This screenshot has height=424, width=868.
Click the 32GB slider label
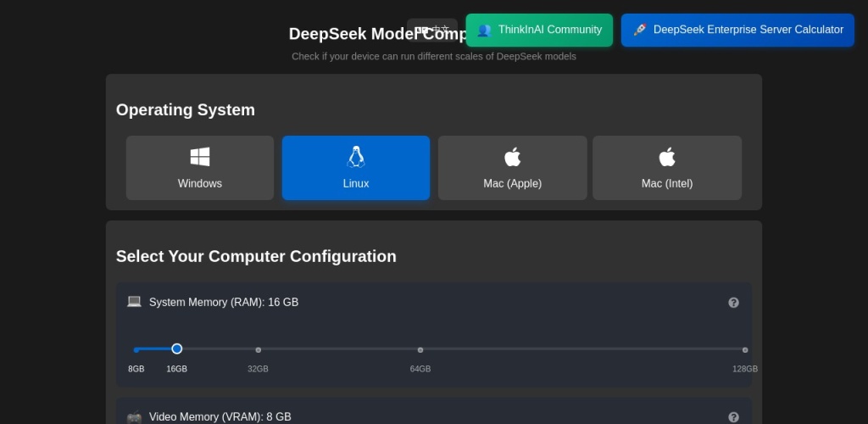[258, 369]
